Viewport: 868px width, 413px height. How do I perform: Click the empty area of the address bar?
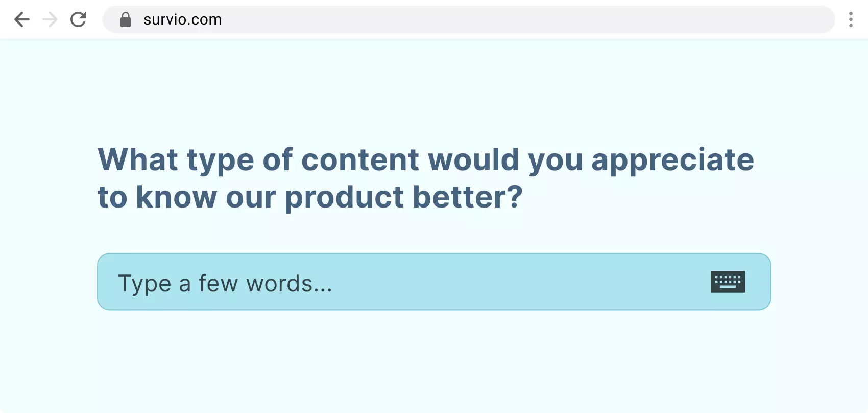(x=511, y=20)
